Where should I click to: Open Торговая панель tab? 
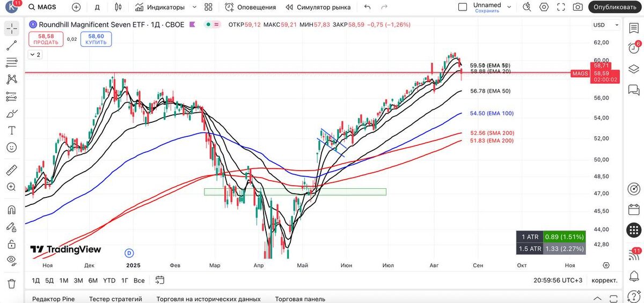300,299
